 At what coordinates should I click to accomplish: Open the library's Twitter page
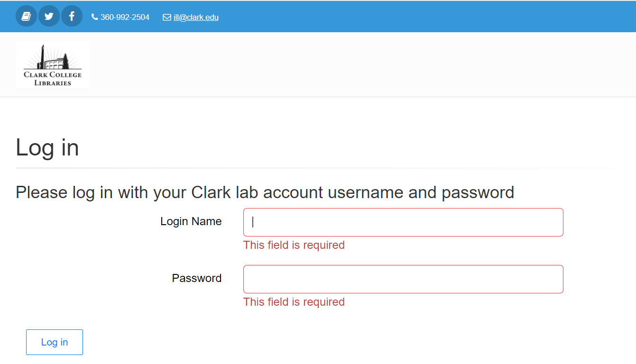pyautogui.click(x=49, y=17)
